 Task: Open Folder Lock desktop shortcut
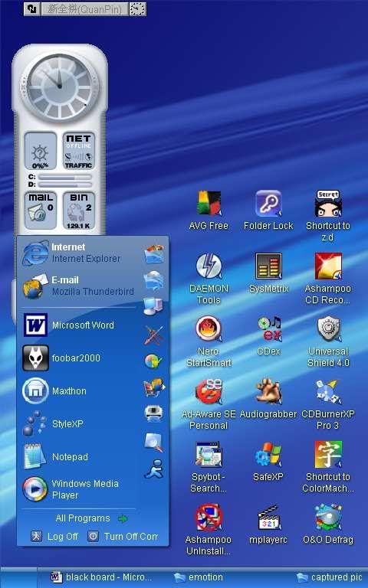(268, 210)
